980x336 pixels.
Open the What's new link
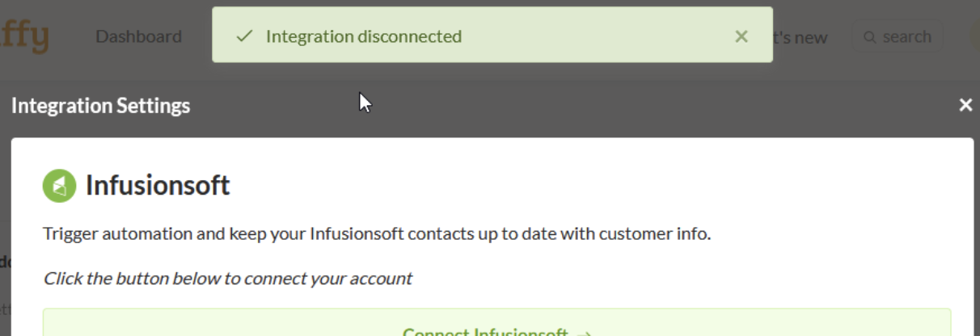point(800,37)
